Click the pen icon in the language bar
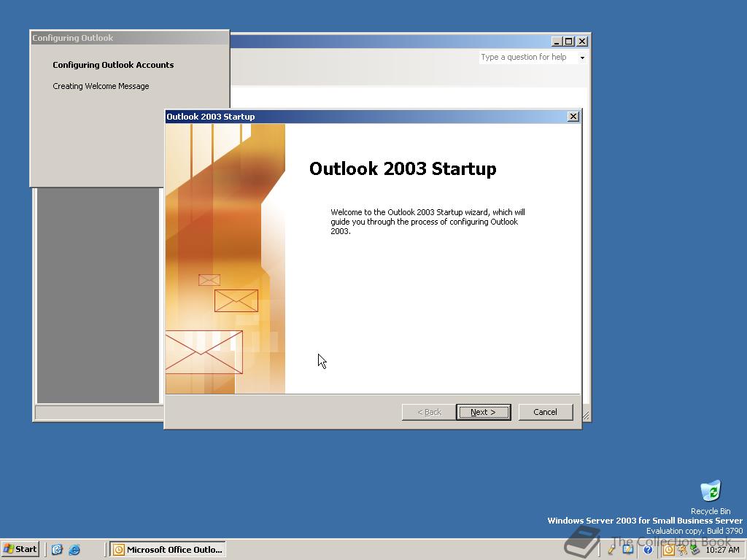The height and width of the screenshot is (560, 747). coord(612,549)
